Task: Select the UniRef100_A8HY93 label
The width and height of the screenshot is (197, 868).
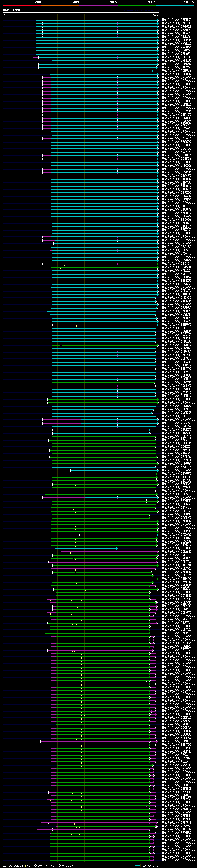Action: coord(177,57)
